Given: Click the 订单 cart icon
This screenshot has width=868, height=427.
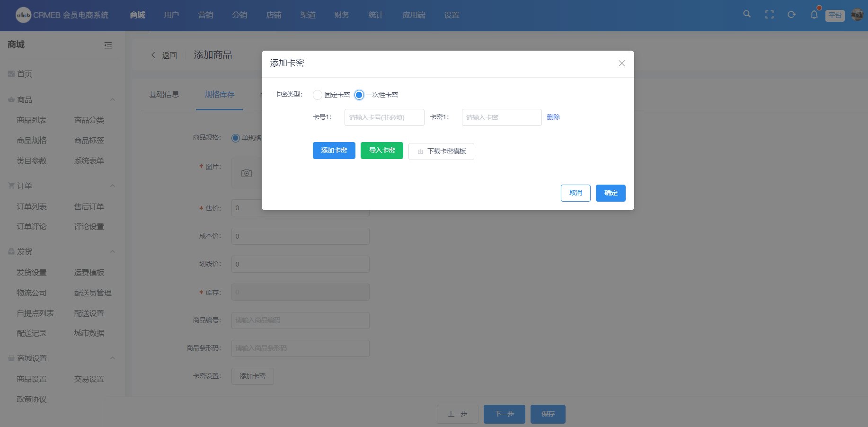Looking at the screenshot, I should coord(11,186).
